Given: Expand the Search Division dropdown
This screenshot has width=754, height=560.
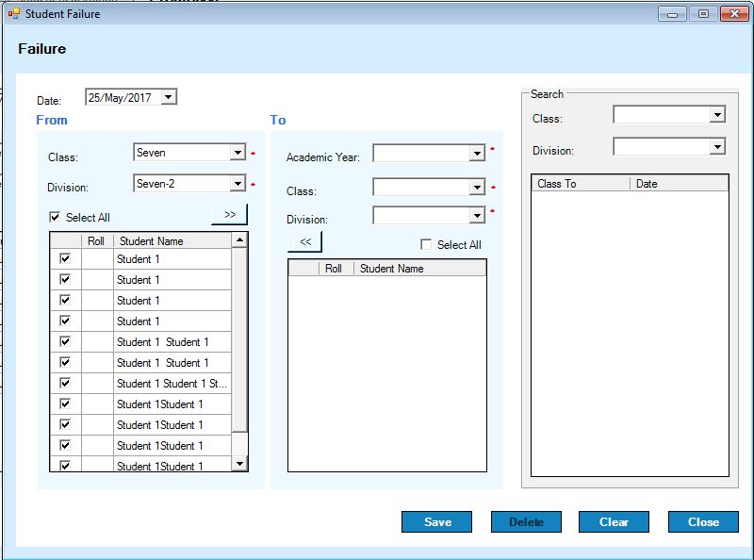Looking at the screenshot, I should [717, 147].
